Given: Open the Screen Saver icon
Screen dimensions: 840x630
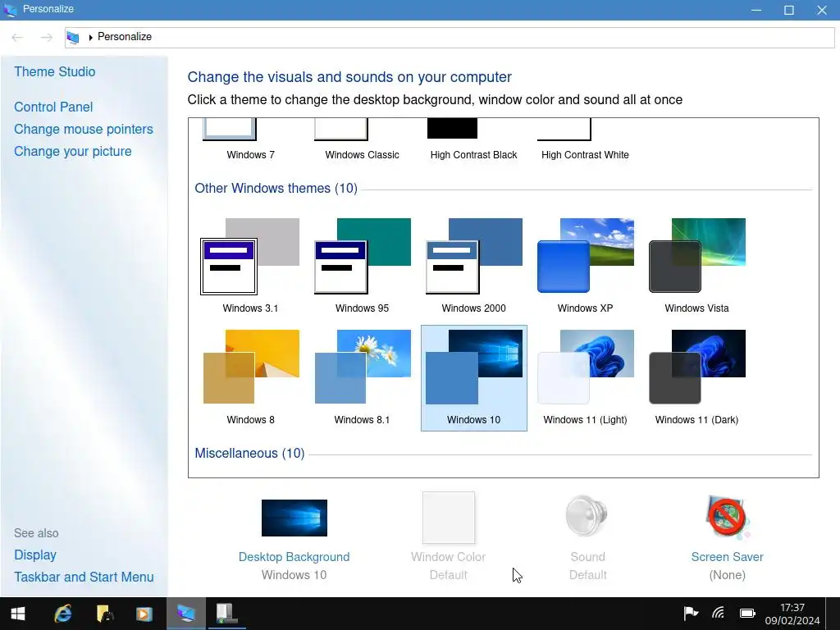Looking at the screenshot, I should tap(727, 517).
